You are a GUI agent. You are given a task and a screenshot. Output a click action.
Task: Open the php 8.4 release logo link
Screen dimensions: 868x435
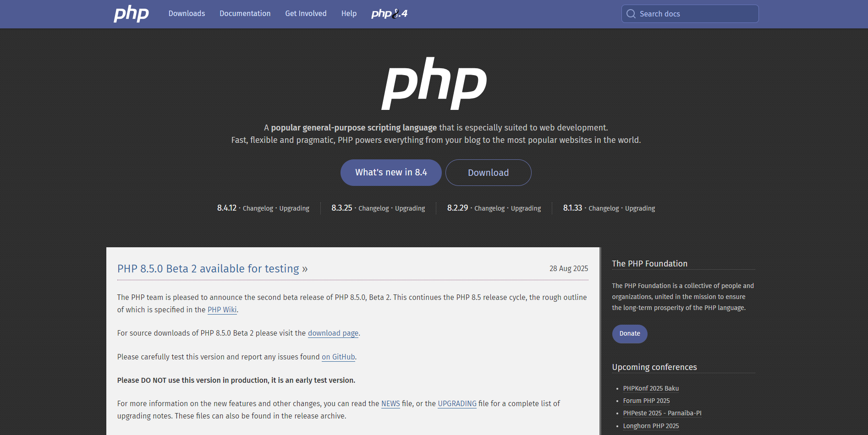[x=389, y=14]
